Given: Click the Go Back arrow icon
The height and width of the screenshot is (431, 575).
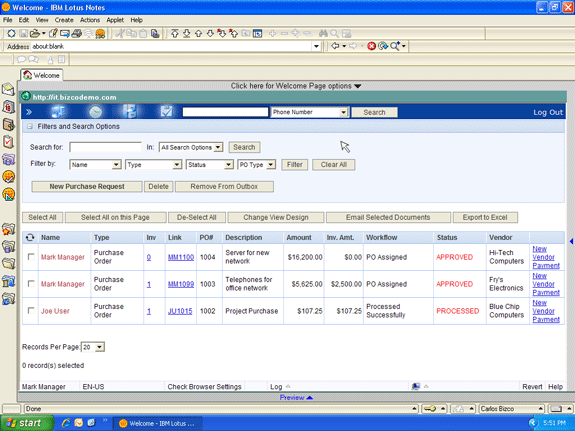Looking at the screenshot, I should click(x=335, y=46).
